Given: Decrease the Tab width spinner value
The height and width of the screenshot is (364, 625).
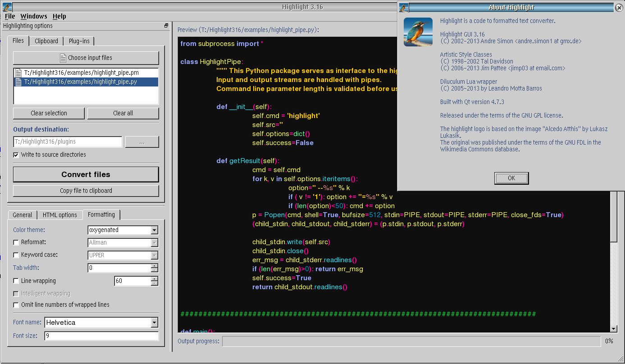Looking at the screenshot, I should pos(155,270).
